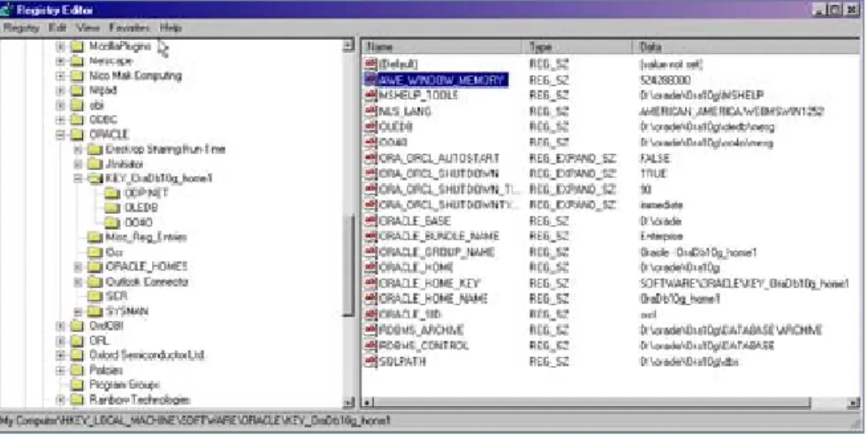Sort values by the Data column header
This screenshot has width=868, height=435.
[746, 47]
